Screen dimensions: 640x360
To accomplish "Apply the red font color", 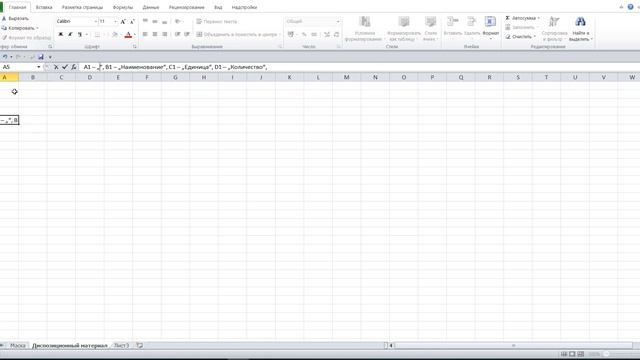I will pos(128,34).
